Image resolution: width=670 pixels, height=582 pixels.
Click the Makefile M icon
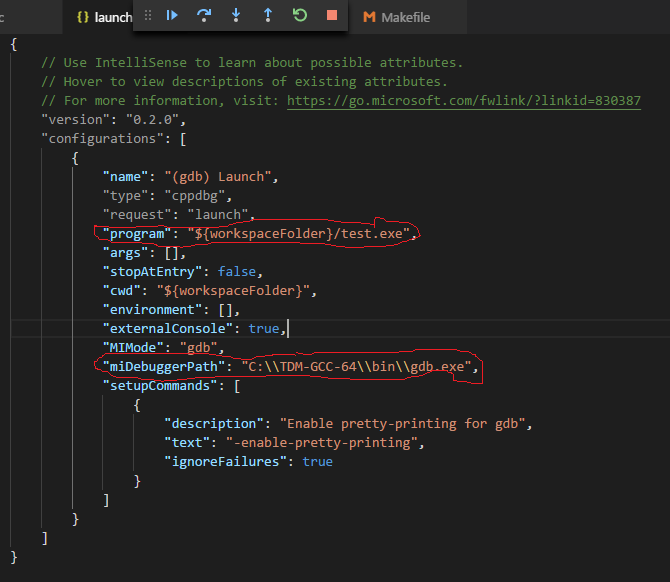point(369,17)
